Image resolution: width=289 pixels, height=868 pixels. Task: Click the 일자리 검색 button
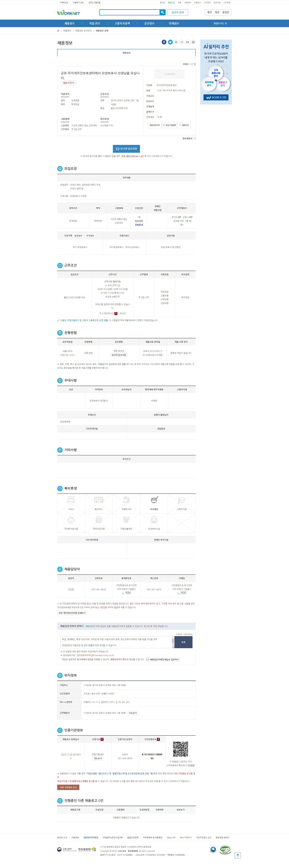(x=178, y=13)
